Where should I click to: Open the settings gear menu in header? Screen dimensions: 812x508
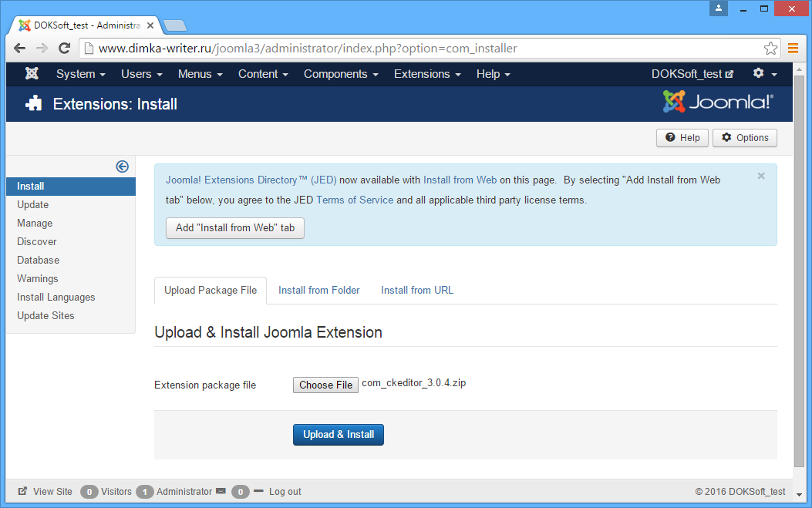[x=764, y=74]
